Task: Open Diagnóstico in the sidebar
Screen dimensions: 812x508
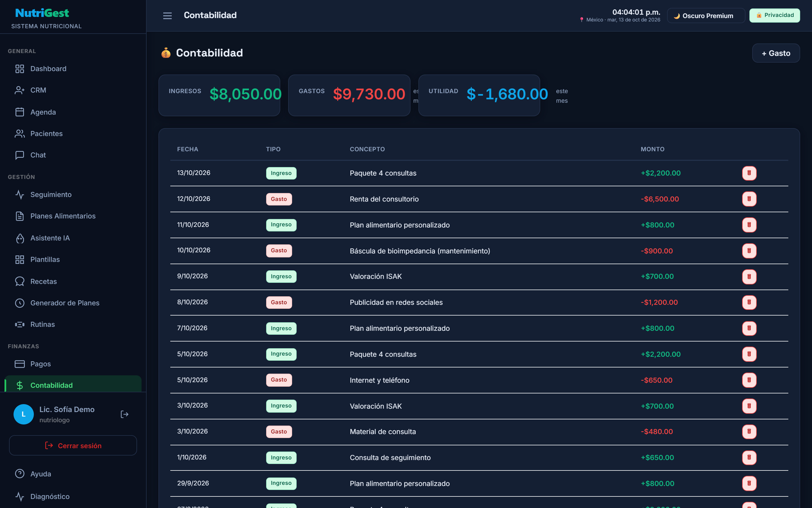Action: click(73, 496)
